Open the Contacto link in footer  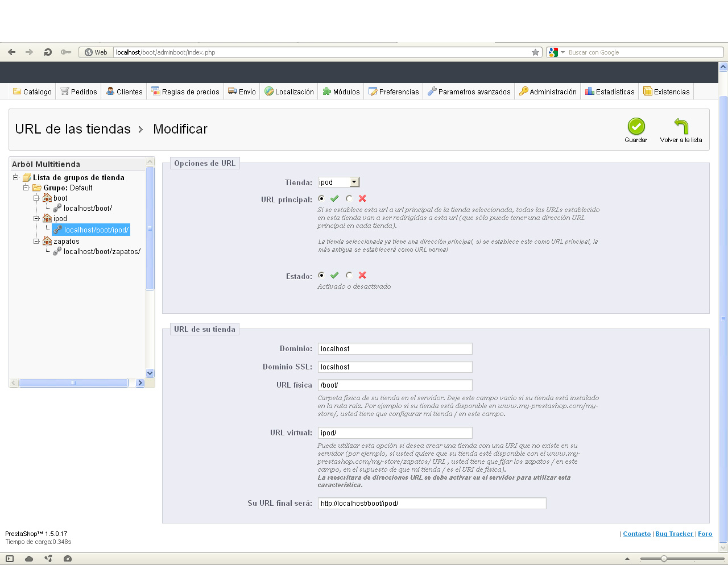click(x=637, y=534)
